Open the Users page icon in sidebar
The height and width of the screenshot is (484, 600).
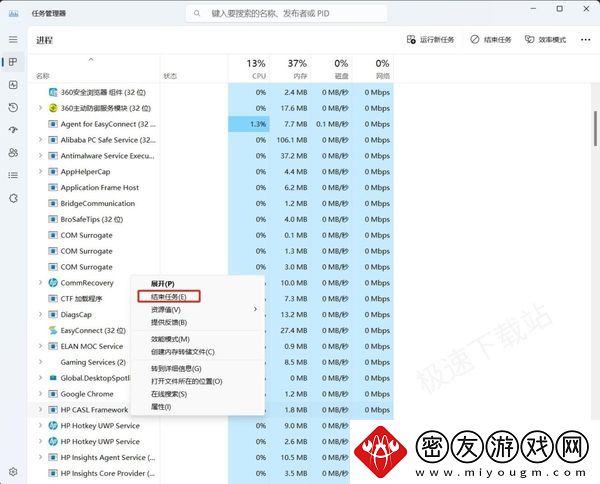[x=13, y=153]
